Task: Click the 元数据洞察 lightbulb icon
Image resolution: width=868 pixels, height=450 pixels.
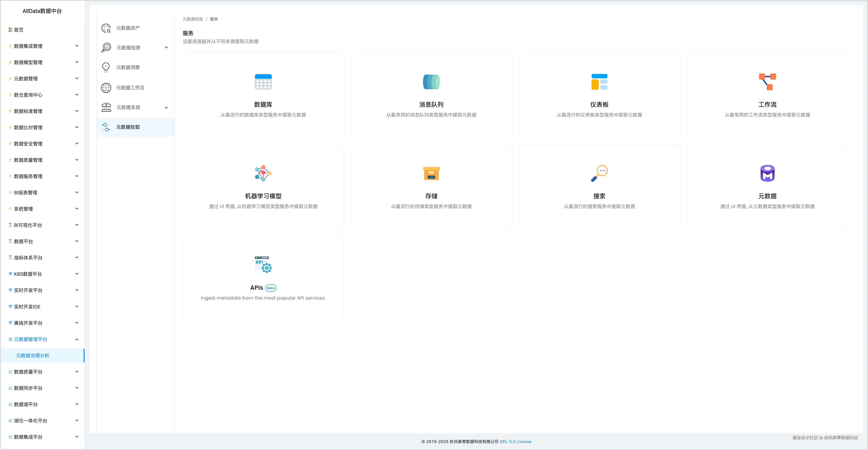Action: (106, 67)
